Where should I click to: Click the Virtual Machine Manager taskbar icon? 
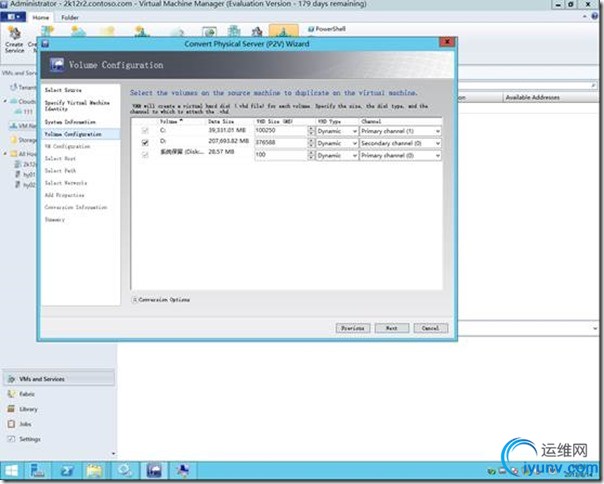pos(154,471)
